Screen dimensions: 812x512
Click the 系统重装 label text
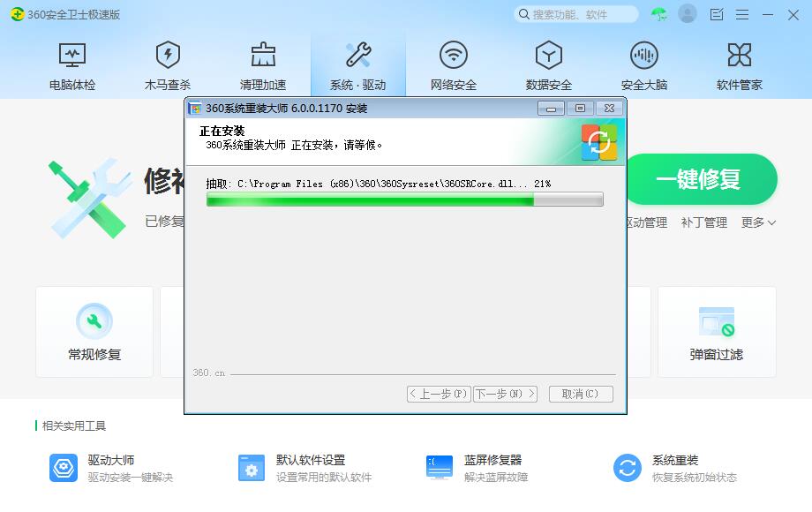[x=675, y=460]
